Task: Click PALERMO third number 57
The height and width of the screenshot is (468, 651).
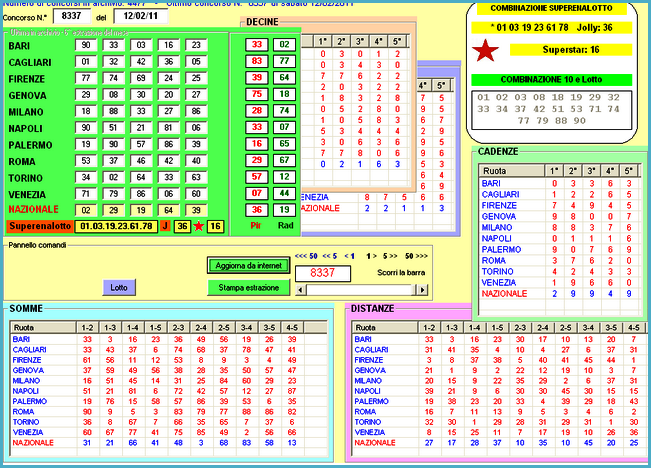Action: (141, 145)
